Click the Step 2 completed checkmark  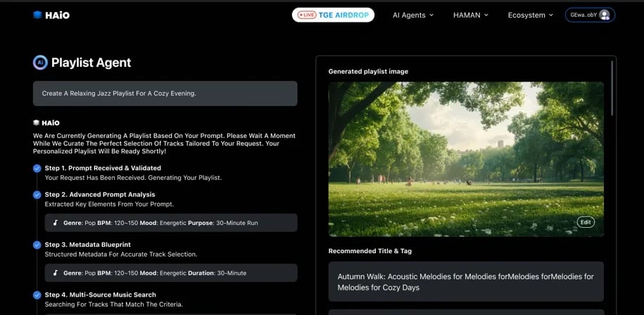tap(37, 195)
